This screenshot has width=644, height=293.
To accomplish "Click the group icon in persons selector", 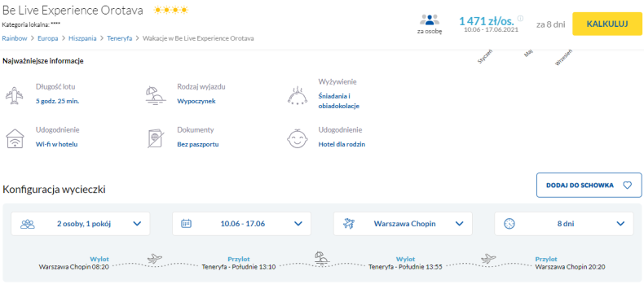I will click(x=28, y=224).
